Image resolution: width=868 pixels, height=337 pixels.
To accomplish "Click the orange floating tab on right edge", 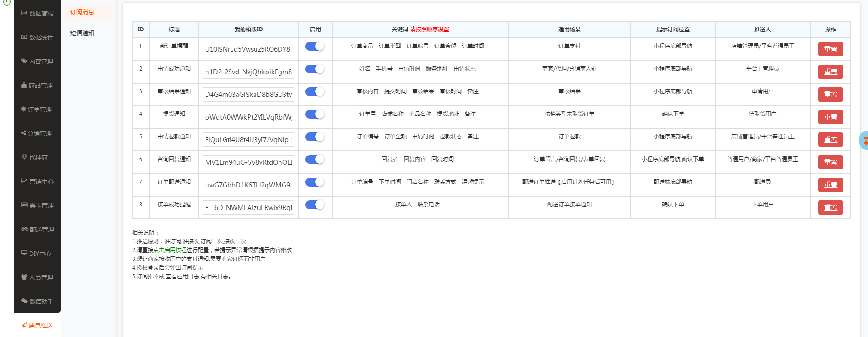I will pos(864,141).
